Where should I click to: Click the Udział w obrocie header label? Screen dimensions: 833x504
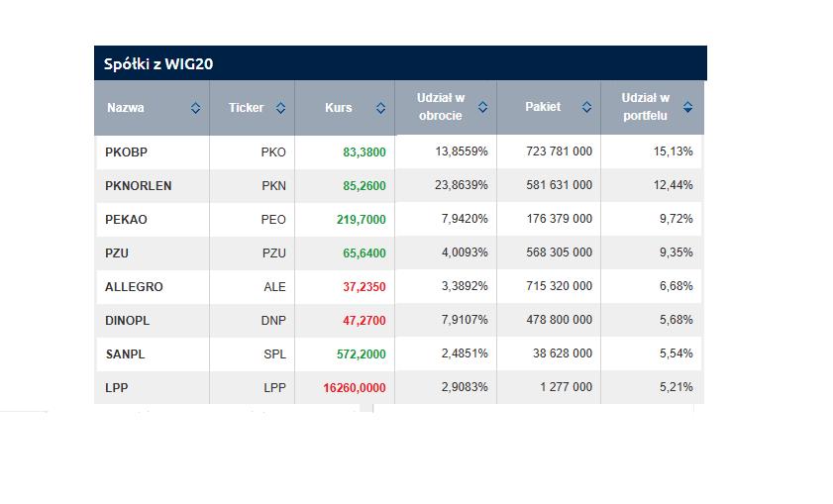click(441, 107)
